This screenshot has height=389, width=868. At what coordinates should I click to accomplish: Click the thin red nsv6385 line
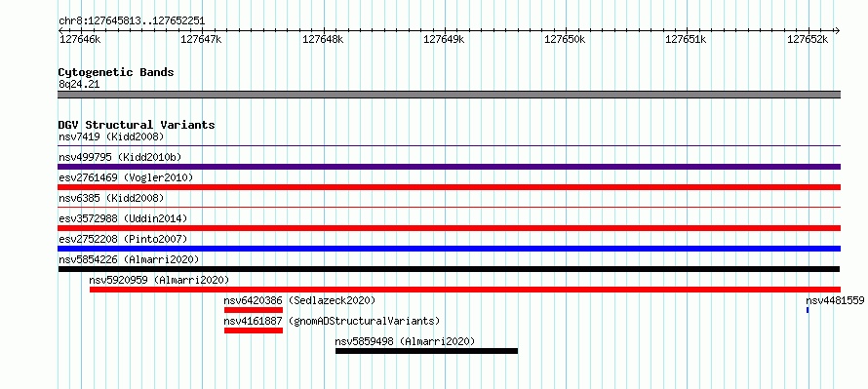pyautogui.click(x=449, y=208)
